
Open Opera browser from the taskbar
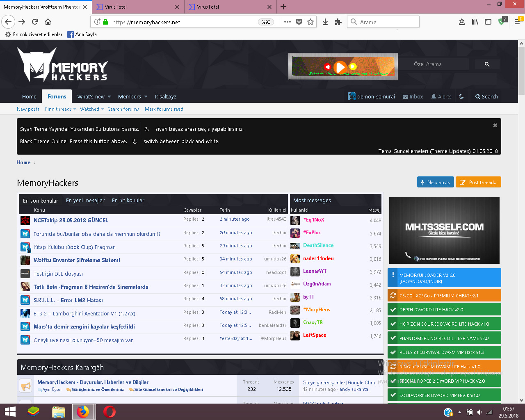point(109,412)
